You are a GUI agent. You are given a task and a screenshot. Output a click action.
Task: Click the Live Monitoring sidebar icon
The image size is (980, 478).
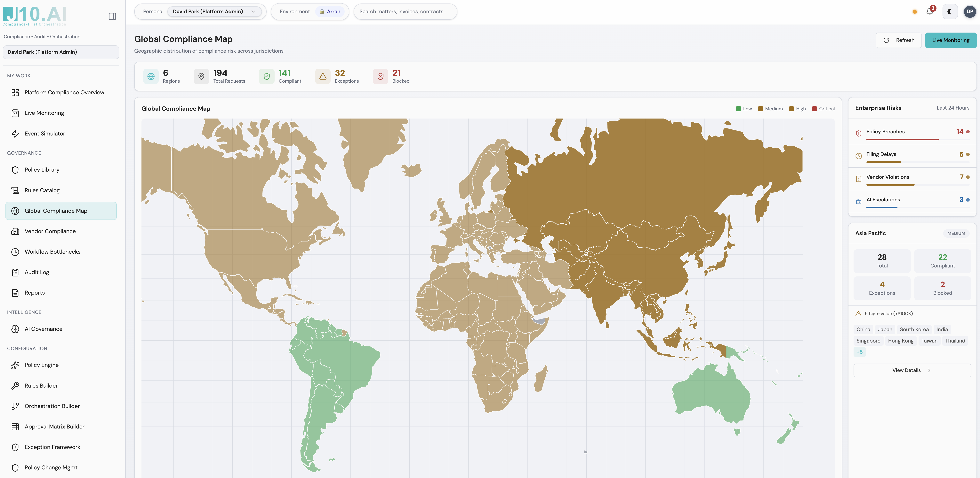15,113
